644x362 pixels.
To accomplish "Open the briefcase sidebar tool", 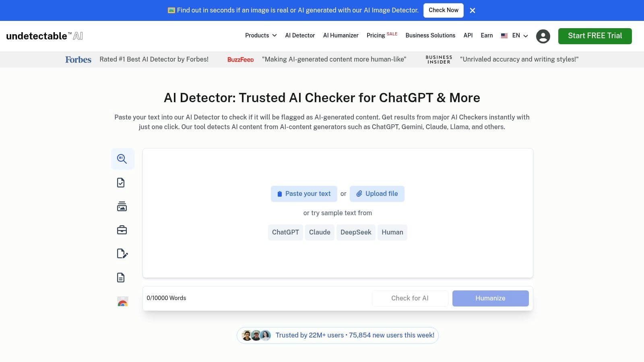I will tap(122, 230).
